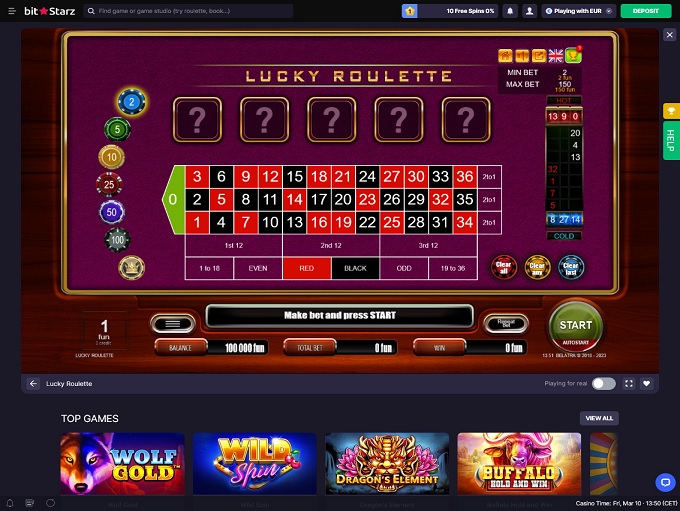Click the Clear all chip button
The image size is (680, 511).
point(503,267)
